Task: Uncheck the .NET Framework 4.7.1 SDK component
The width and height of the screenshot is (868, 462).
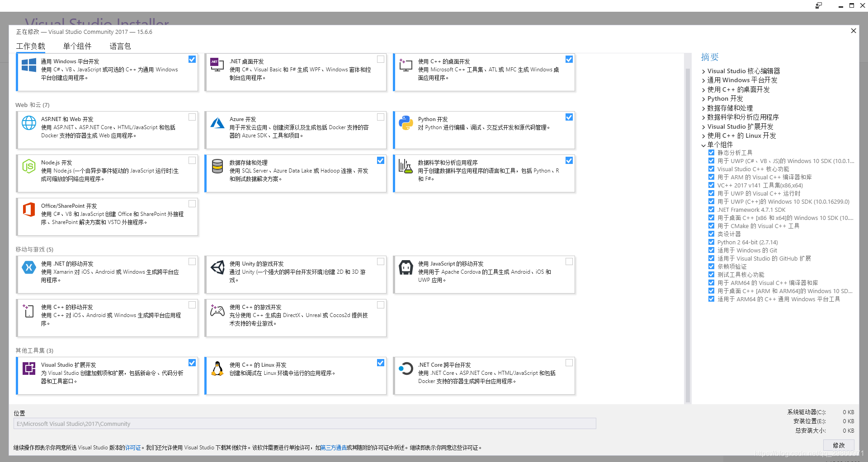Action: (711, 210)
